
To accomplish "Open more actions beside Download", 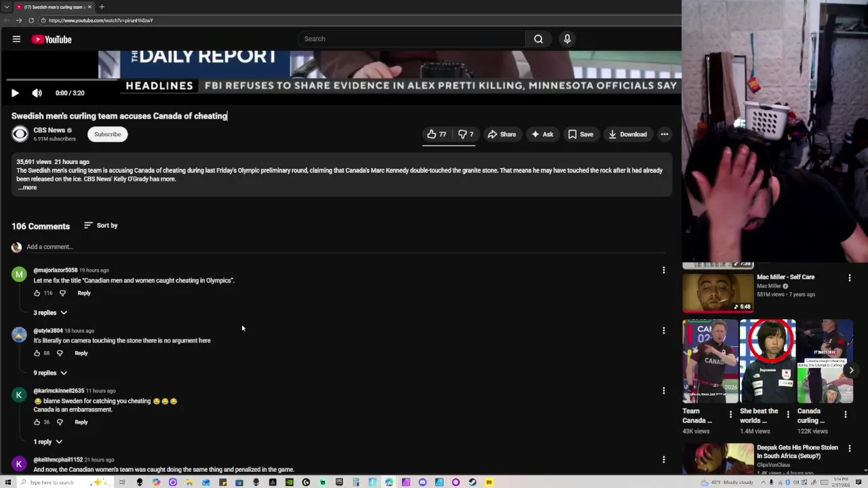I will pos(665,134).
